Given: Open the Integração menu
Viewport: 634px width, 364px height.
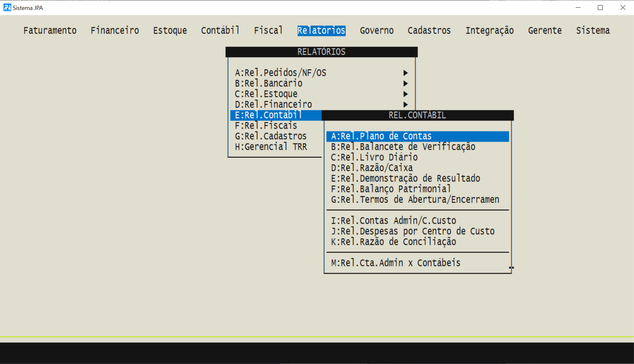Looking at the screenshot, I should [x=490, y=30].
